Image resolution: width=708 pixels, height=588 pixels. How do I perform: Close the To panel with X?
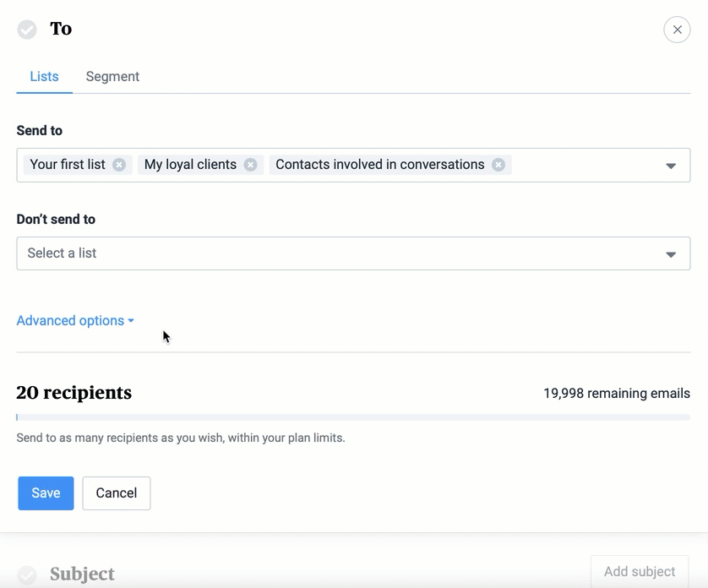677,30
